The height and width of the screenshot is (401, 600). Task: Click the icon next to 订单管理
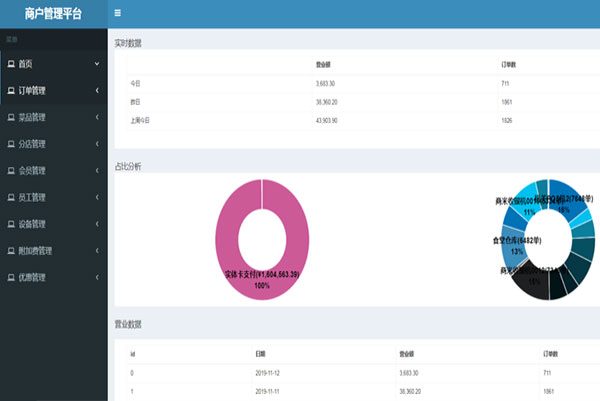[x=11, y=91]
